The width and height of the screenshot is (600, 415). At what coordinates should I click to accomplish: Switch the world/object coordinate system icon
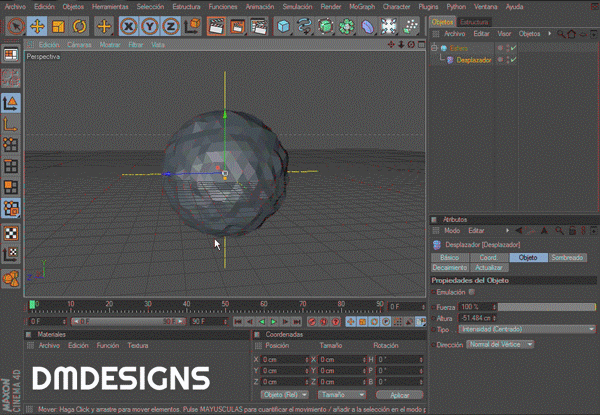click(192, 26)
